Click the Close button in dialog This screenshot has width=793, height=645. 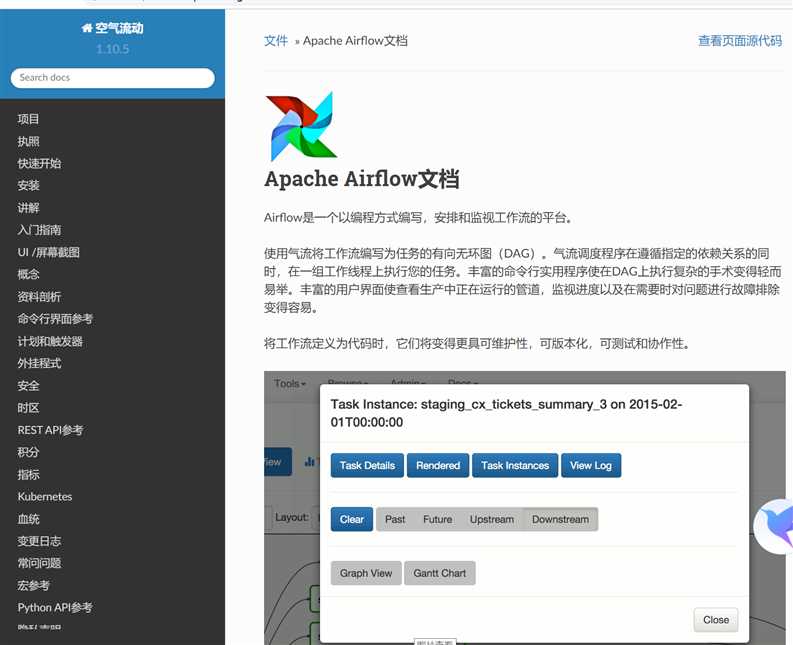coord(716,620)
